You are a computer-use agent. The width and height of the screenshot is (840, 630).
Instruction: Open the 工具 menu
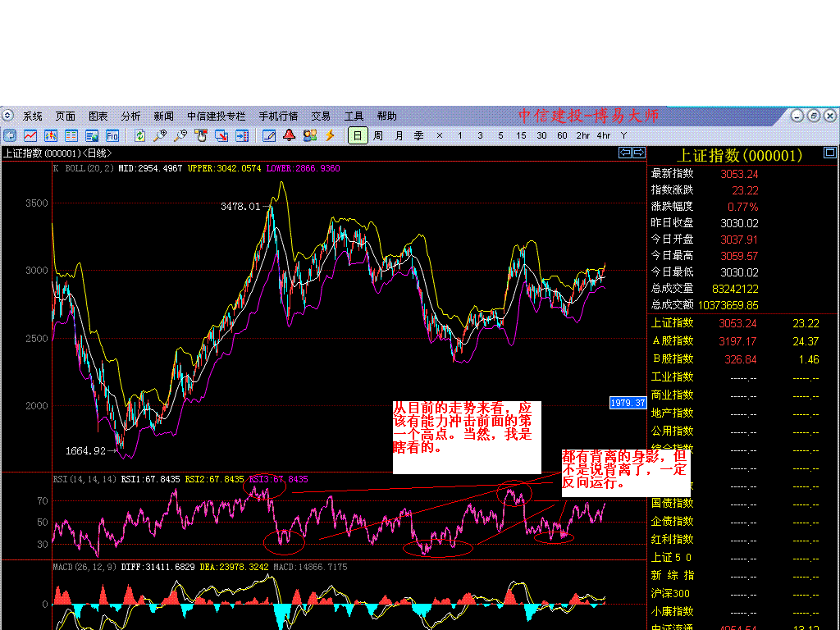point(354,116)
